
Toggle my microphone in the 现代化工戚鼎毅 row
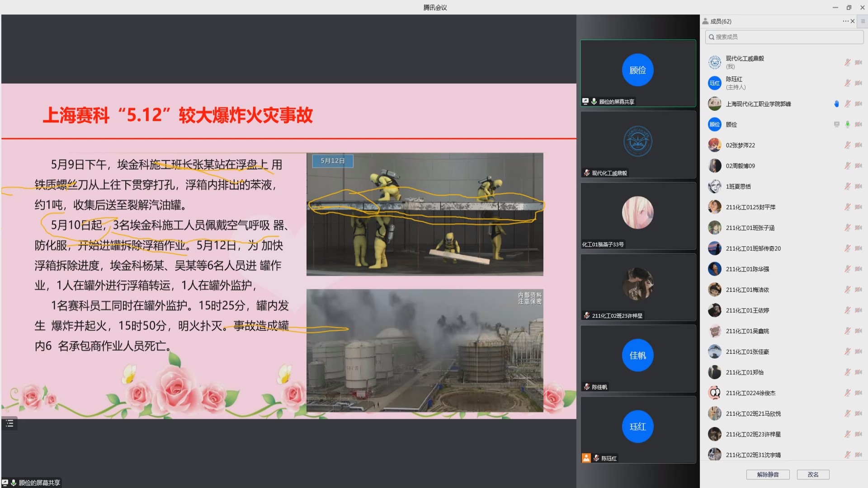click(x=848, y=62)
